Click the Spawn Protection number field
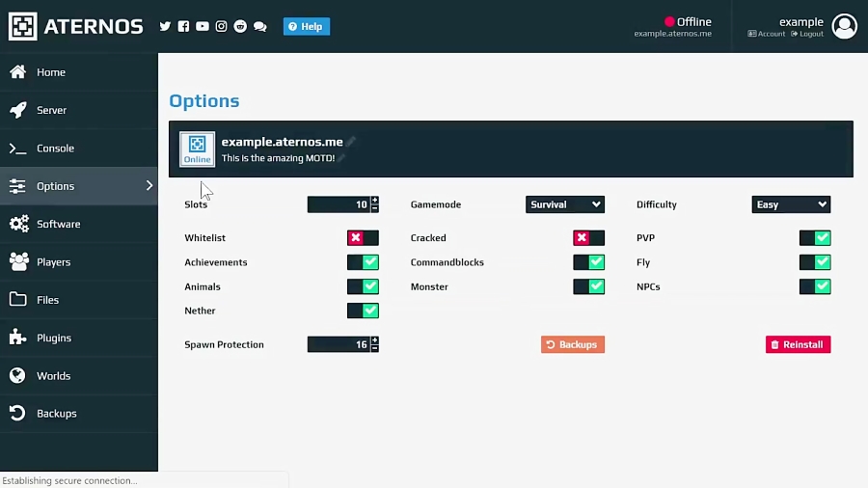 click(339, 344)
